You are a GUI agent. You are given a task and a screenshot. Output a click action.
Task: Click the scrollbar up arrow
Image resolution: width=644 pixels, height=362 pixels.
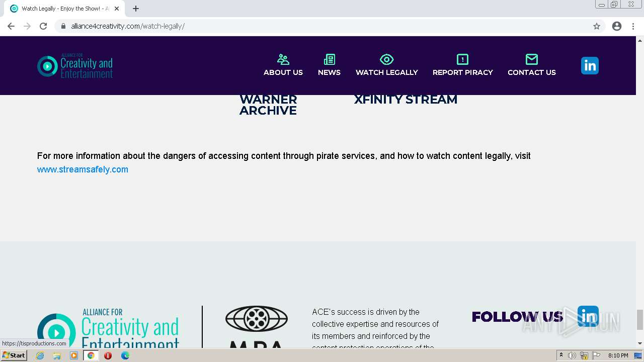coord(640,40)
